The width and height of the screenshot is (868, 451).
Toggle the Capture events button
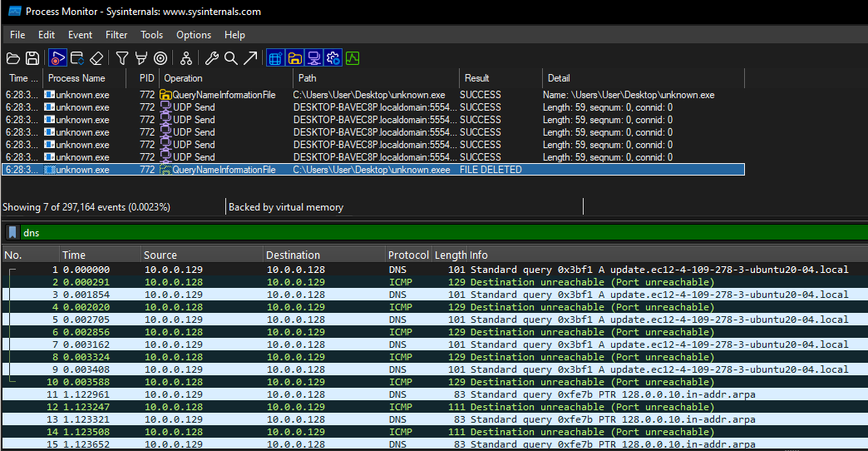(57, 58)
